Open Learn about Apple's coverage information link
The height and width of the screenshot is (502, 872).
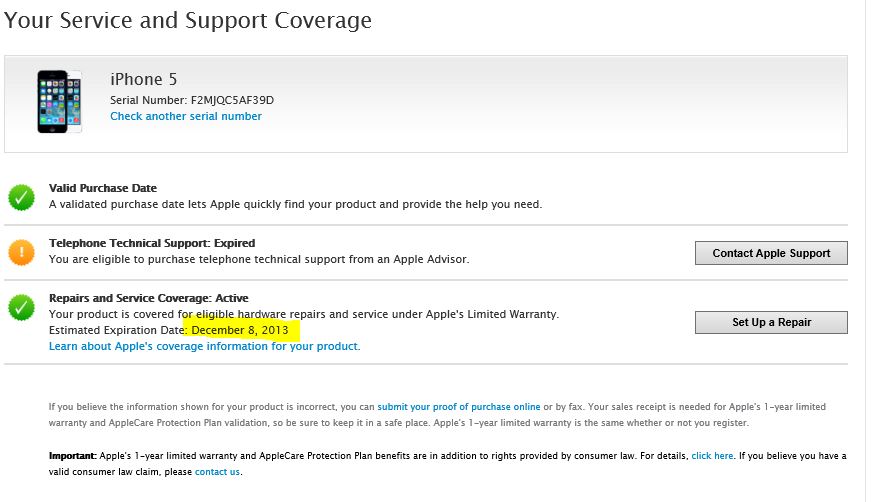pos(204,346)
